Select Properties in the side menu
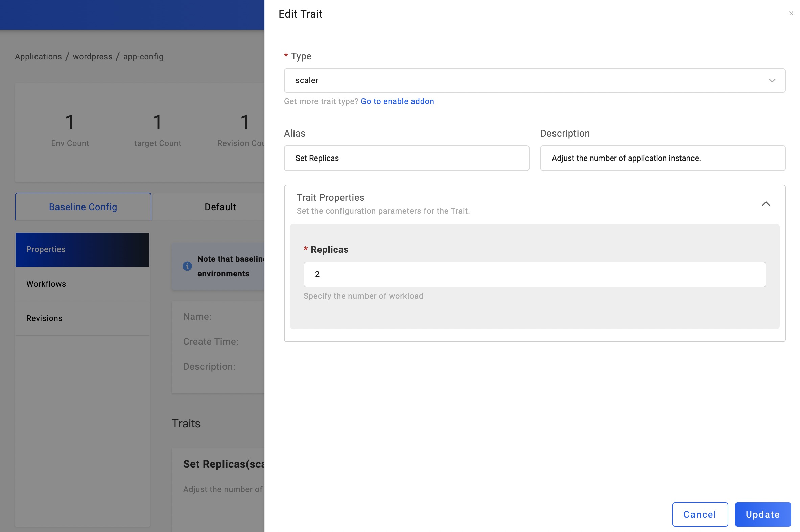This screenshot has width=800, height=532. pyautogui.click(x=82, y=249)
